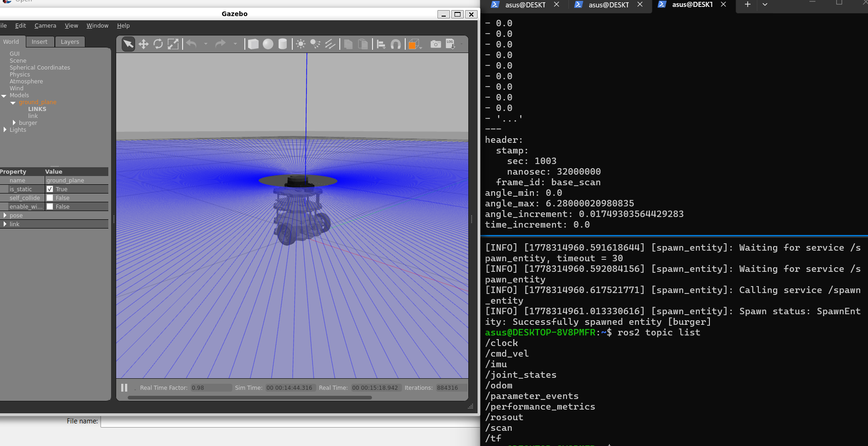This screenshot has width=868, height=446.
Task: Toggle the snap magnet tool
Action: pos(396,44)
